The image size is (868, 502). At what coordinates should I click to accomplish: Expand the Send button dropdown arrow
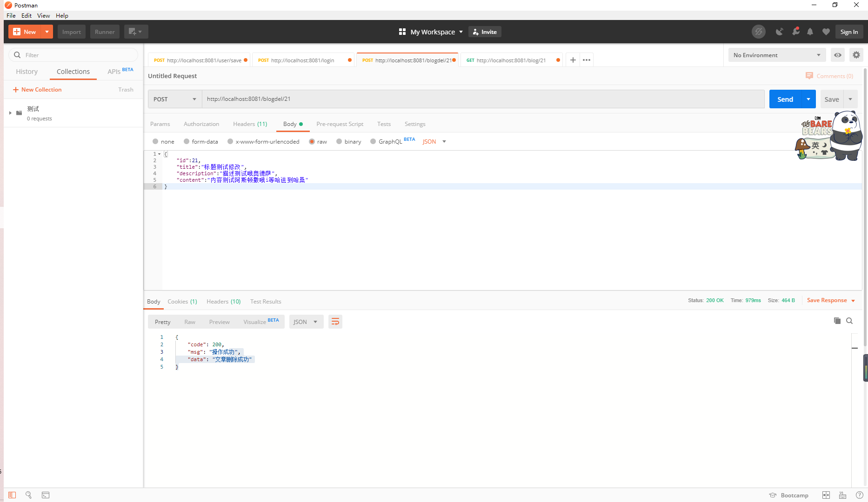pyautogui.click(x=808, y=99)
